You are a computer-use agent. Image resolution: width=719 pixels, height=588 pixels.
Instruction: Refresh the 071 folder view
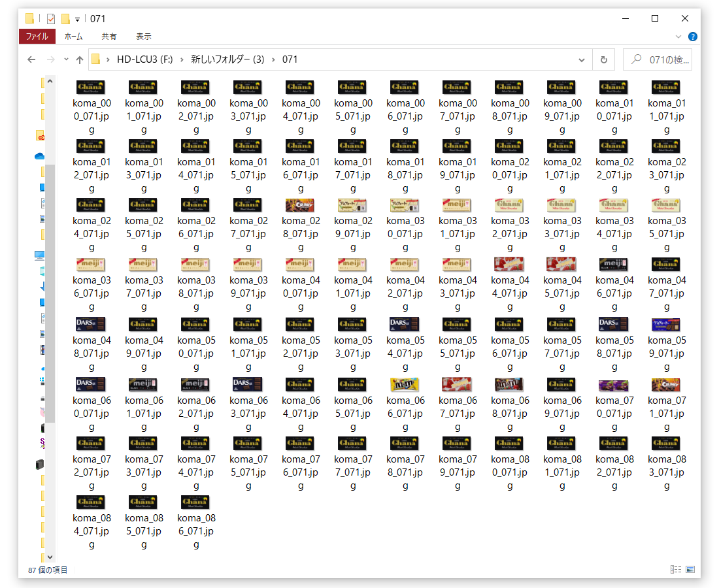coord(604,59)
